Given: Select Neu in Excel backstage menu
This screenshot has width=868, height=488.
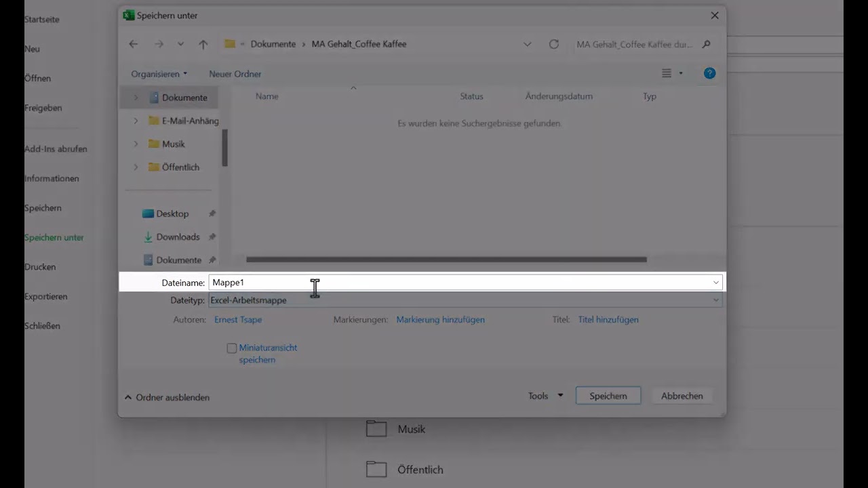Looking at the screenshot, I should [x=32, y=49].
